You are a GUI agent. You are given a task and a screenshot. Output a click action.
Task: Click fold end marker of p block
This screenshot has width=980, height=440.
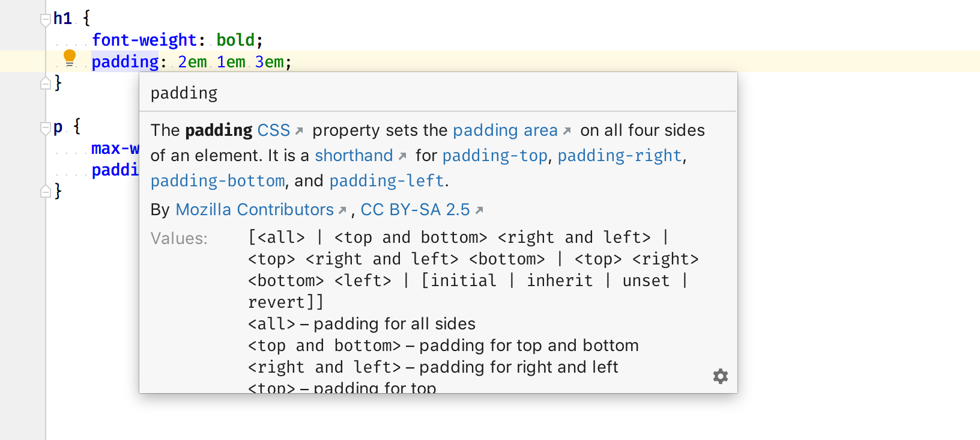[x=46, y=192]
